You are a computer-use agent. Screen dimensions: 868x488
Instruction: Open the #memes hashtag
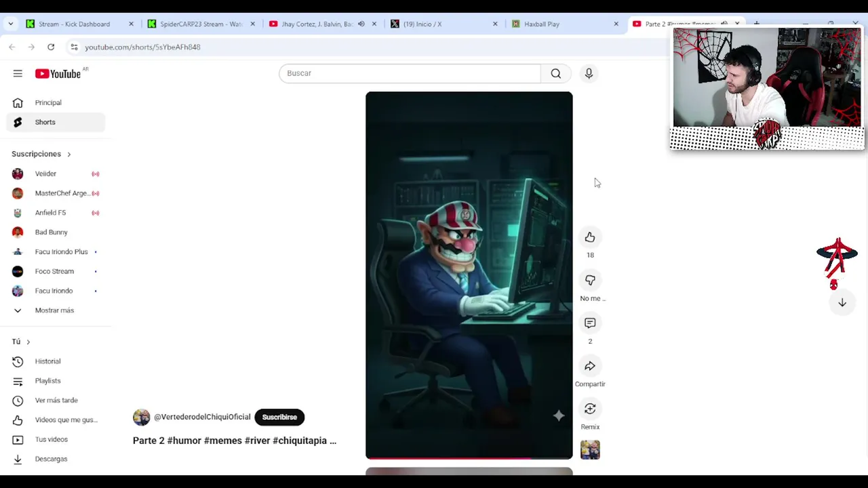(223, 441)
